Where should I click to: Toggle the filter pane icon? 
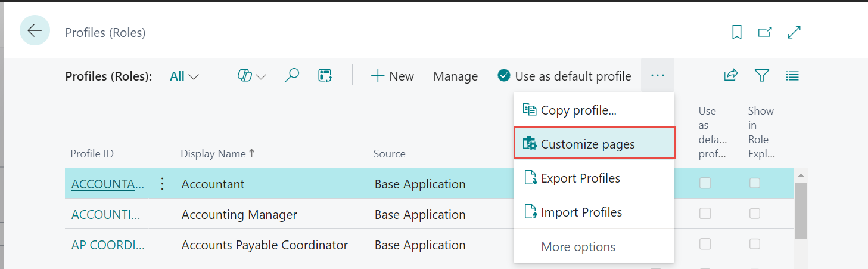click(x=761, y=75)
